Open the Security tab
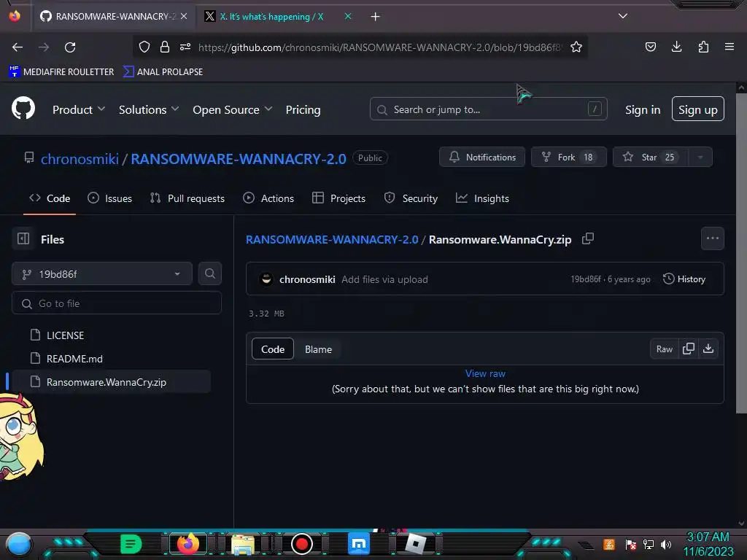The height and width of the screenshot is (560, 747). (411, 198)
